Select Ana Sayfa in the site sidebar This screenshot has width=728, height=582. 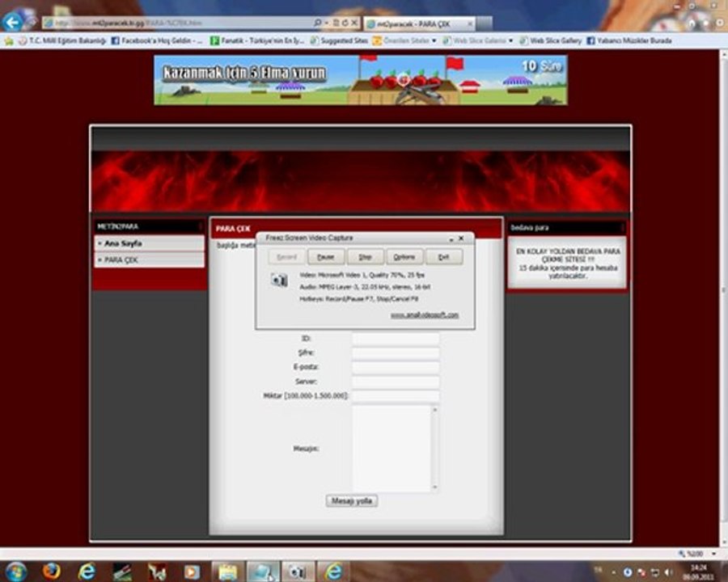(149, 243)
